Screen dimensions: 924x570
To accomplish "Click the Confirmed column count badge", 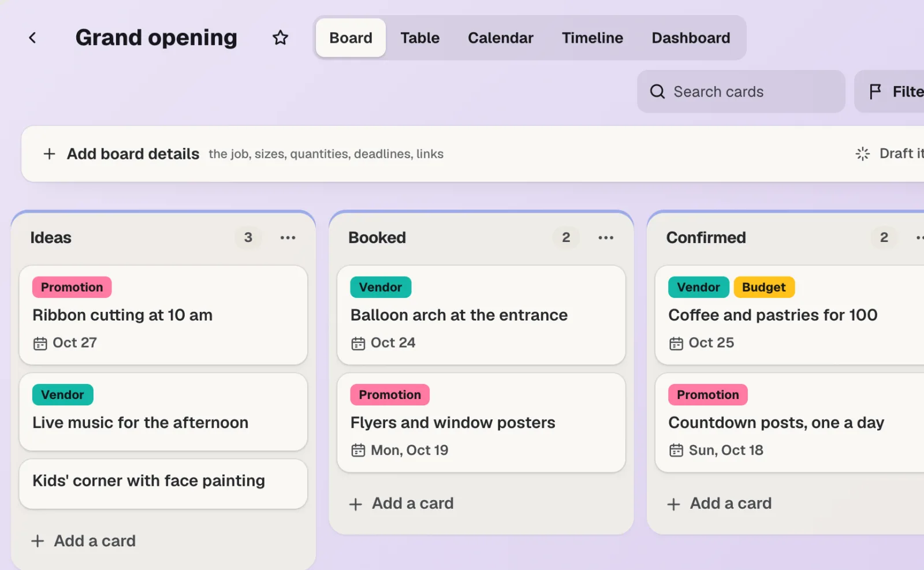I will click(x=884, y=237).
